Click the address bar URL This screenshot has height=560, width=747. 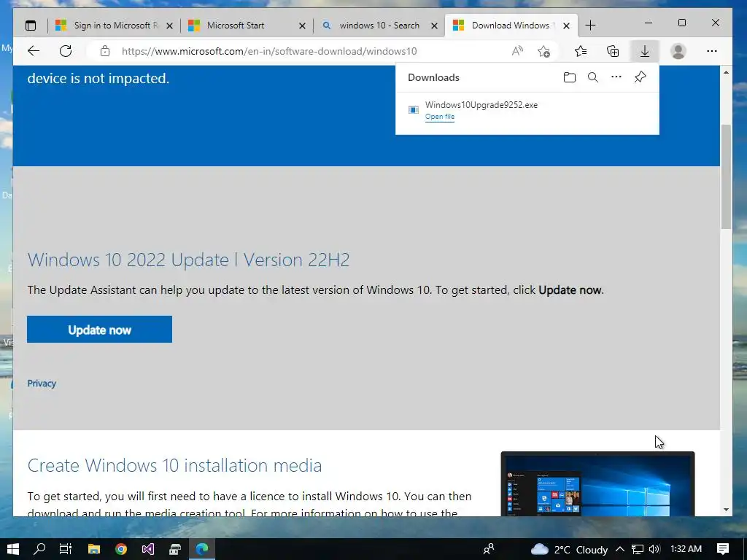coord(269,51)
